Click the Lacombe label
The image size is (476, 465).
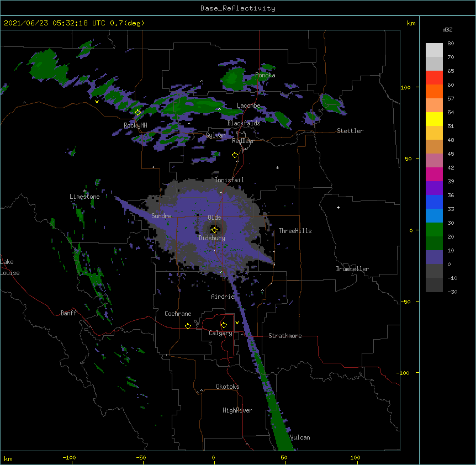click(x=248, y=105)
